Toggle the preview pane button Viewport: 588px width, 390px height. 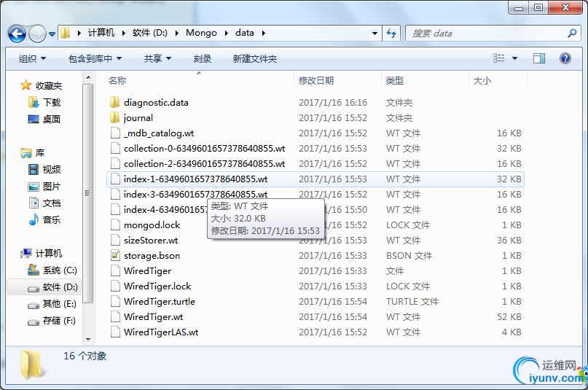pyautogui.click(x=539, y=58)
